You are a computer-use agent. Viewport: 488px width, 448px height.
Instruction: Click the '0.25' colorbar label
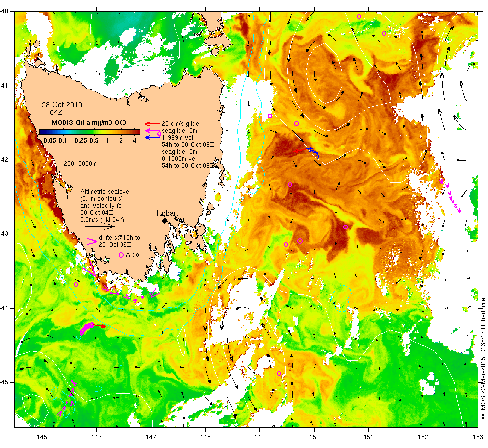(x=81, y=140)
